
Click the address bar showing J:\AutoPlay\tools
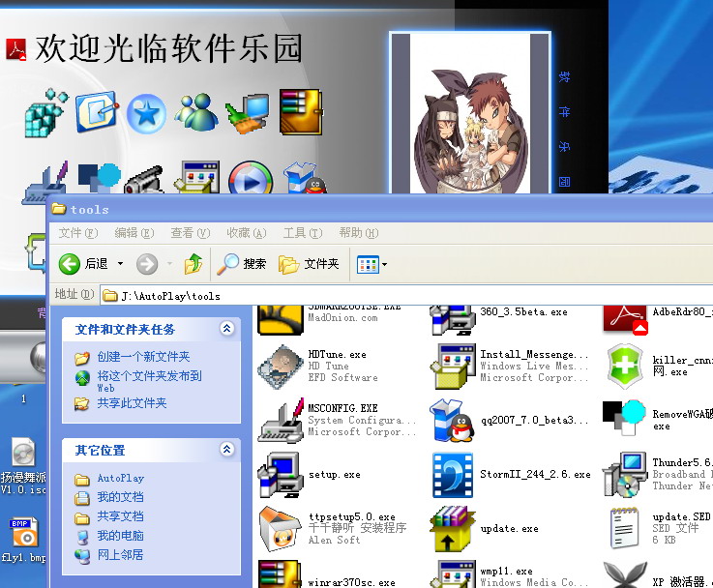tap(404, 296)
